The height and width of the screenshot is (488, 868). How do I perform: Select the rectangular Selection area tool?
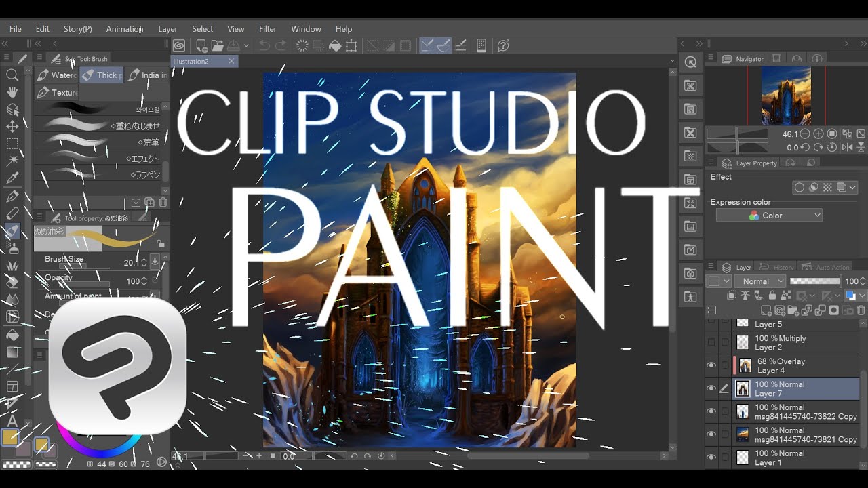coord(12,144)
